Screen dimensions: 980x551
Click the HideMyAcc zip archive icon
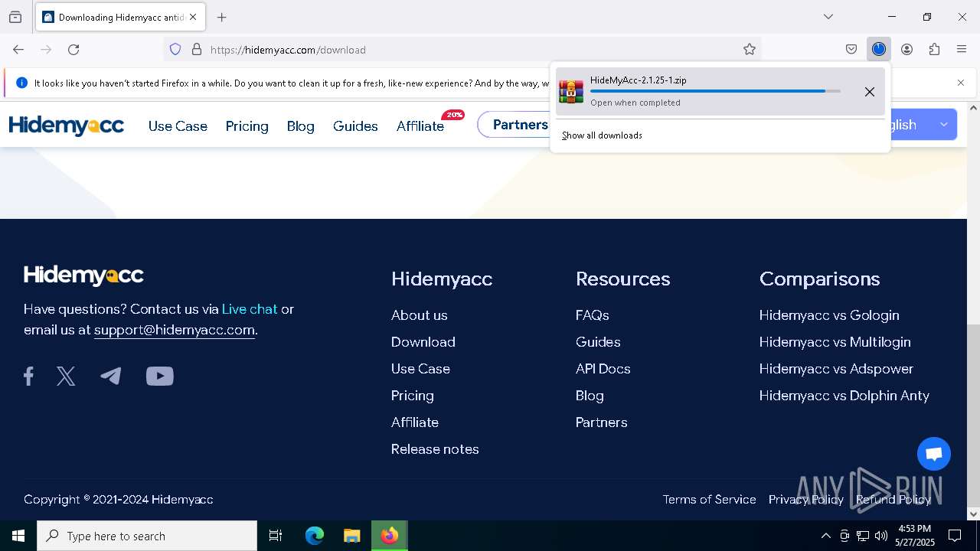pos(571,92)
